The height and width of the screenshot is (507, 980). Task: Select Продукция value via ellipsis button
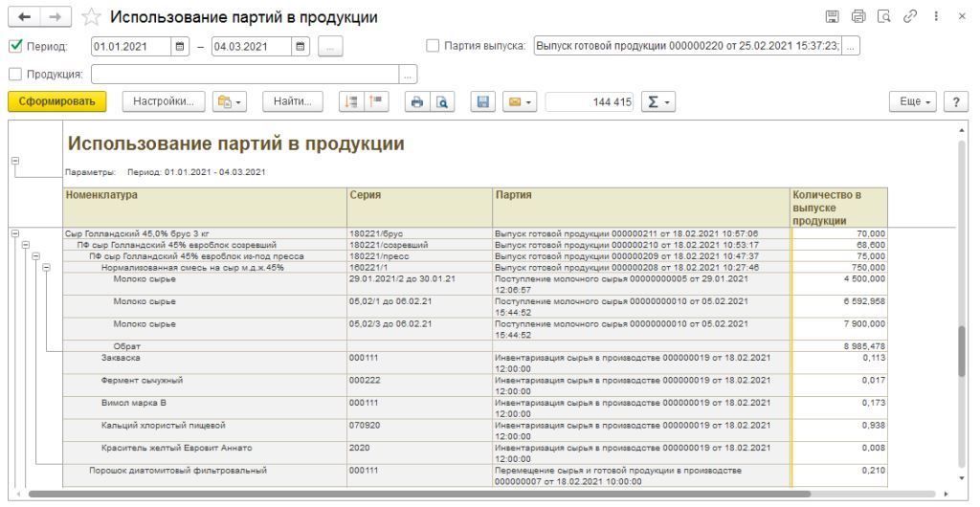408,75
